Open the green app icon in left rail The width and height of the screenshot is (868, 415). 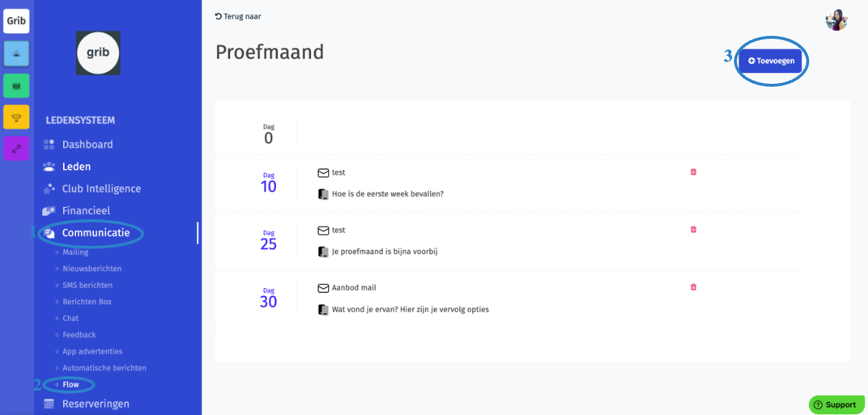click(16, 85)
